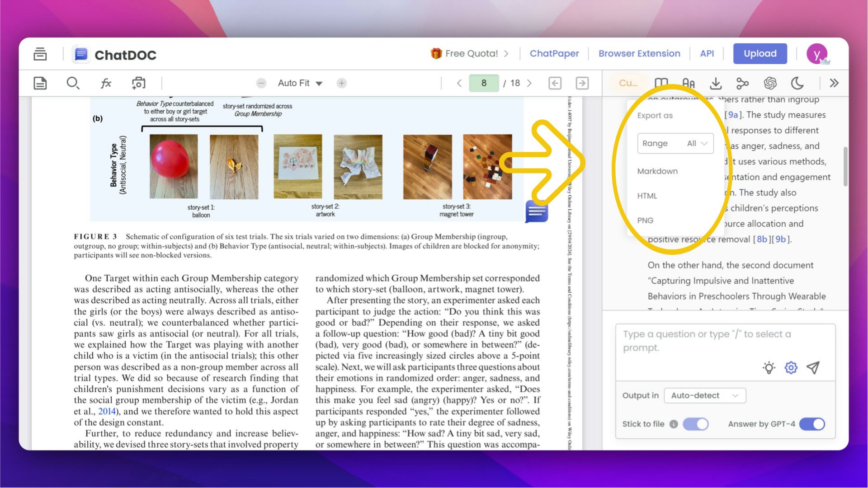The height and width of the screenshot is (488, 868).
Task: Open Output in Auto-detect dropdown
Action: pos(704,395)
